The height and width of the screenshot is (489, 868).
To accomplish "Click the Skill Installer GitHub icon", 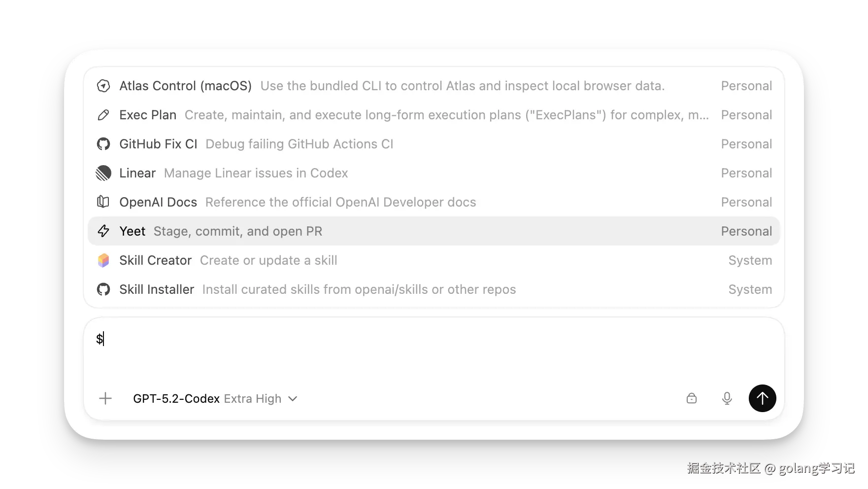I will 103,289.
